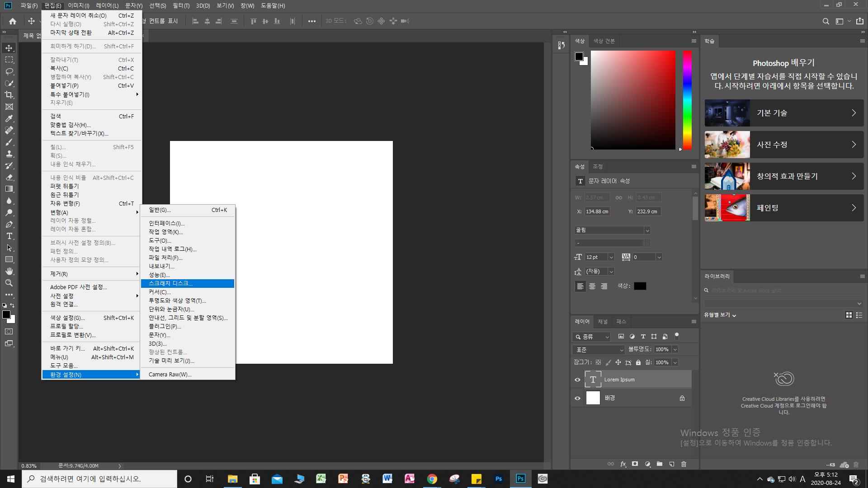Open the 표준 blend mode dropdown

pyautogui.click(x=599, y=350)
